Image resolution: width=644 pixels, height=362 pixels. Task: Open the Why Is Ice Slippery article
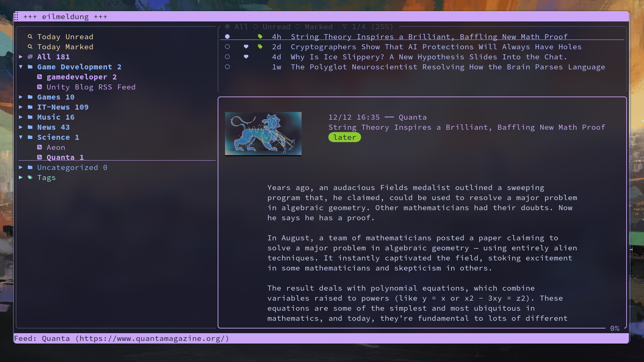(x=429, y=57)
